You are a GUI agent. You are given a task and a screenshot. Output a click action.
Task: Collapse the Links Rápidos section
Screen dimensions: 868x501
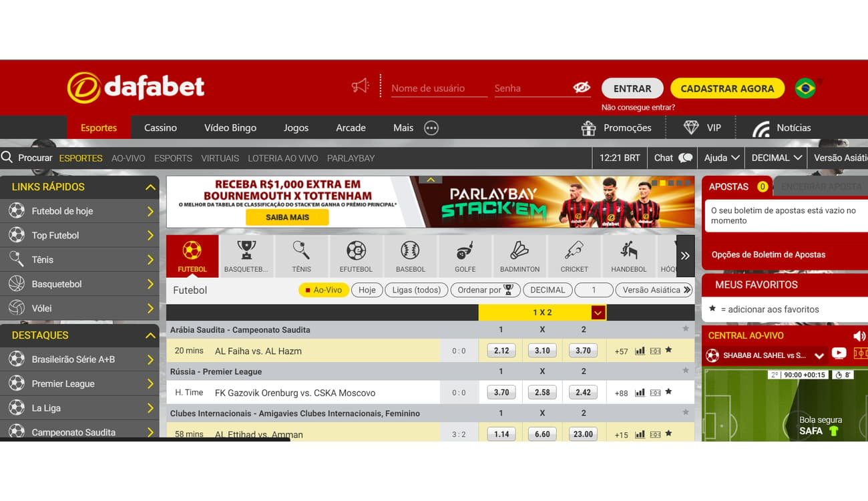pos(150,187)
